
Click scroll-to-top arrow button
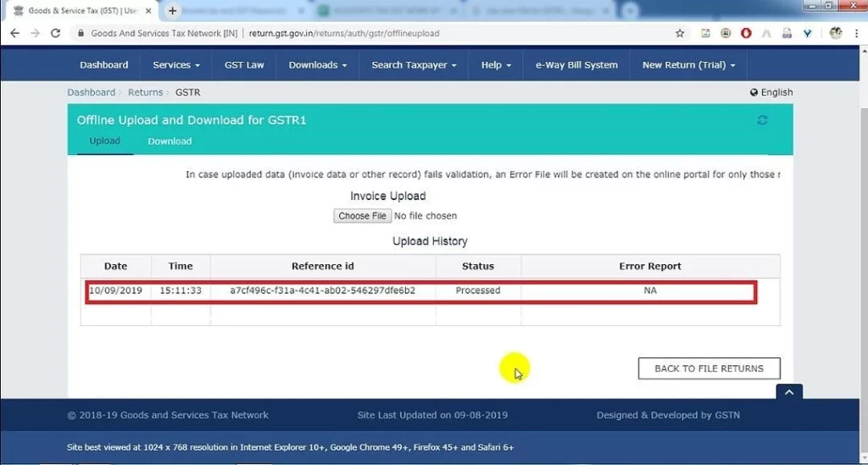tap(789, 391)
